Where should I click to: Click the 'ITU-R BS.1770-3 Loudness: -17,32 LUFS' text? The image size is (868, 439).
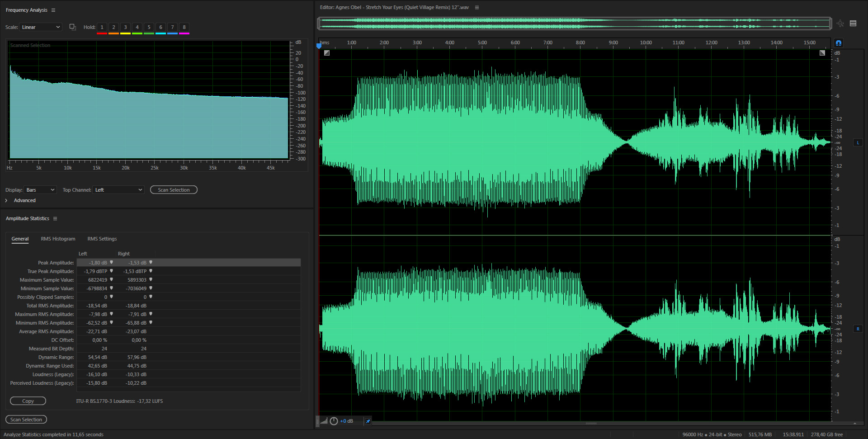pyautogui.click(x=119, y=401)
